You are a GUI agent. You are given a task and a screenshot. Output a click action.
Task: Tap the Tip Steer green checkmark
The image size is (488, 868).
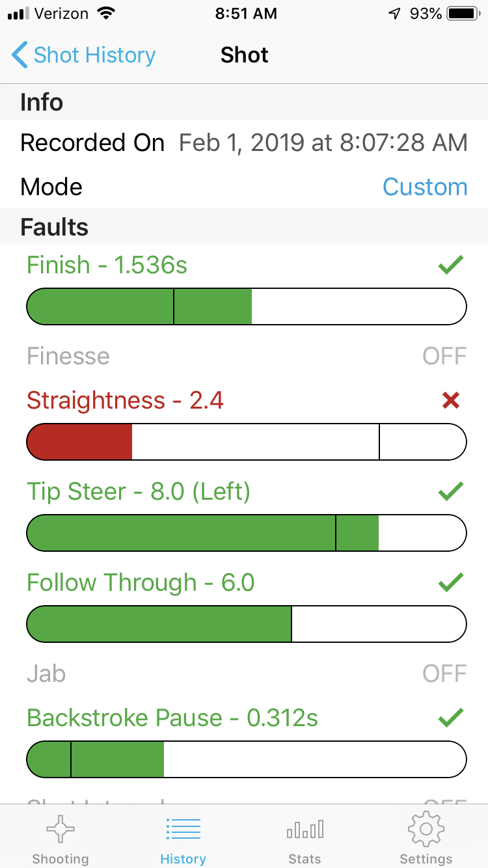pyautogui.click(x=450, y=491)
